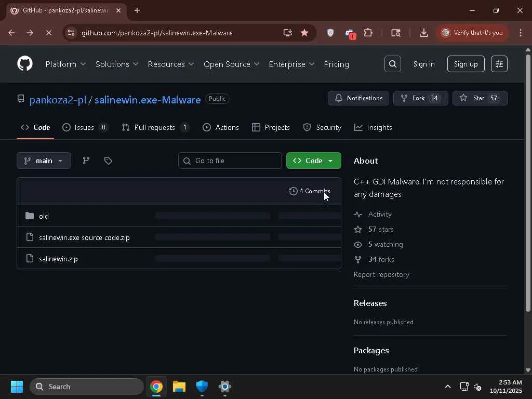Screen dimensions: 532x399
Task: Click the file icon beside salinewin.zip
Action: [30, 259]
